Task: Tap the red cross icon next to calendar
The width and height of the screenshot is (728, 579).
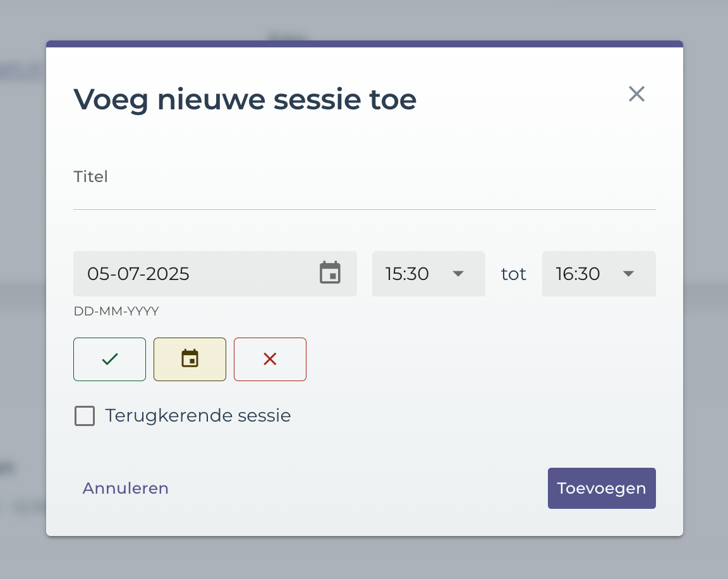Action: (x=270, y=359)
